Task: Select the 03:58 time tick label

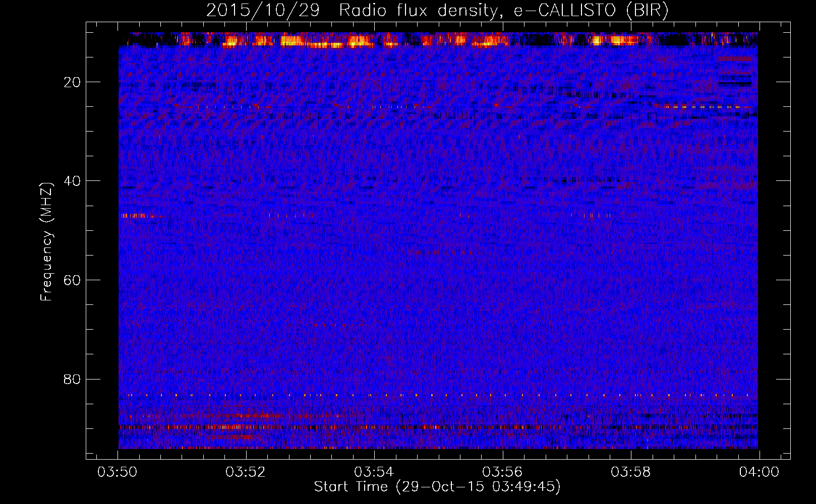Action: [x=630, y=472]
